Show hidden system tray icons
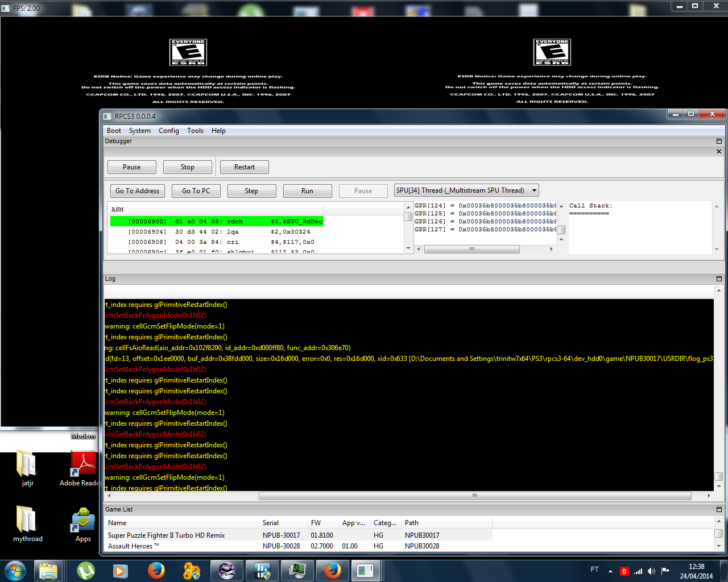This screenshot has width=728, height=582. (x=610, y=571)
